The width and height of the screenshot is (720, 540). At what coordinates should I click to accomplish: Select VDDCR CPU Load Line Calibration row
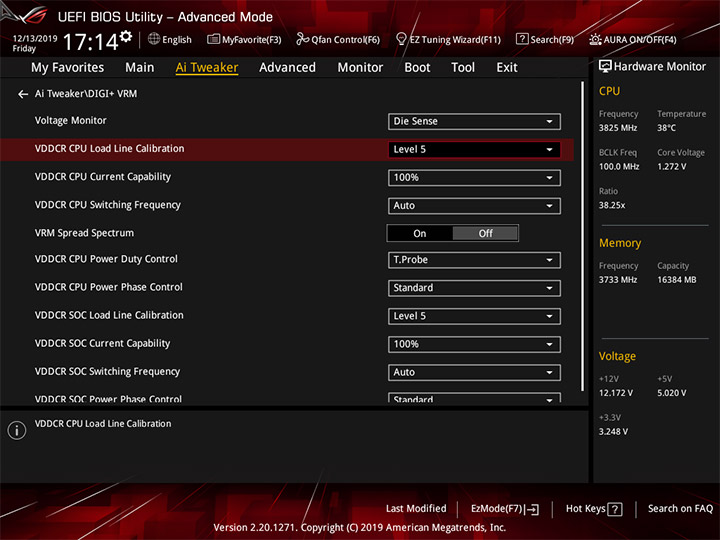tap(287, 149)
